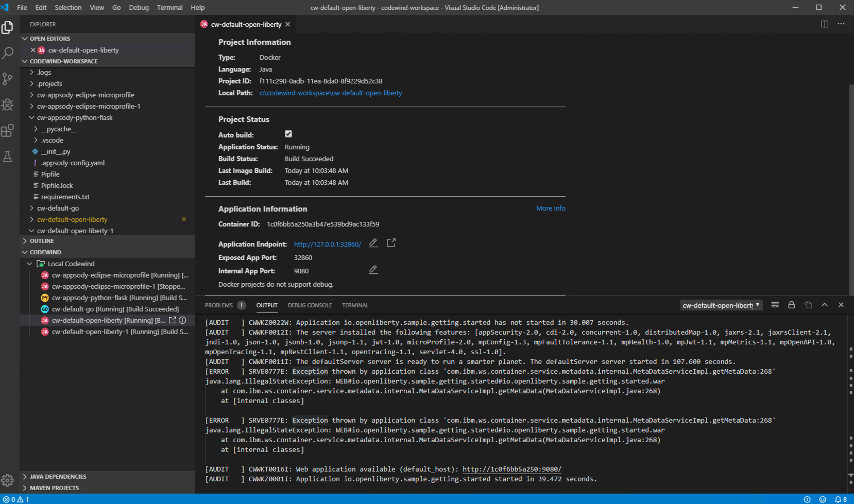Open the Manage gear settings menu
Screen dimensions: 854x504
click(x=8, y=480)
